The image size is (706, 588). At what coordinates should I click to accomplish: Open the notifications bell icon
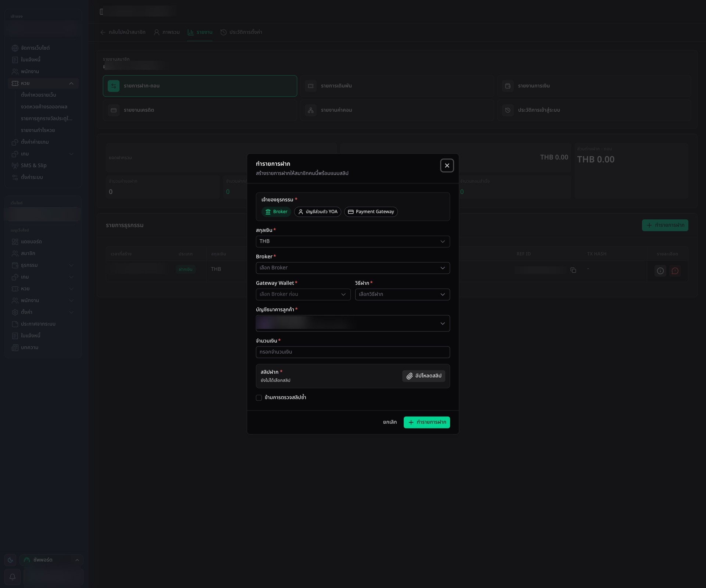pos(12,577)
